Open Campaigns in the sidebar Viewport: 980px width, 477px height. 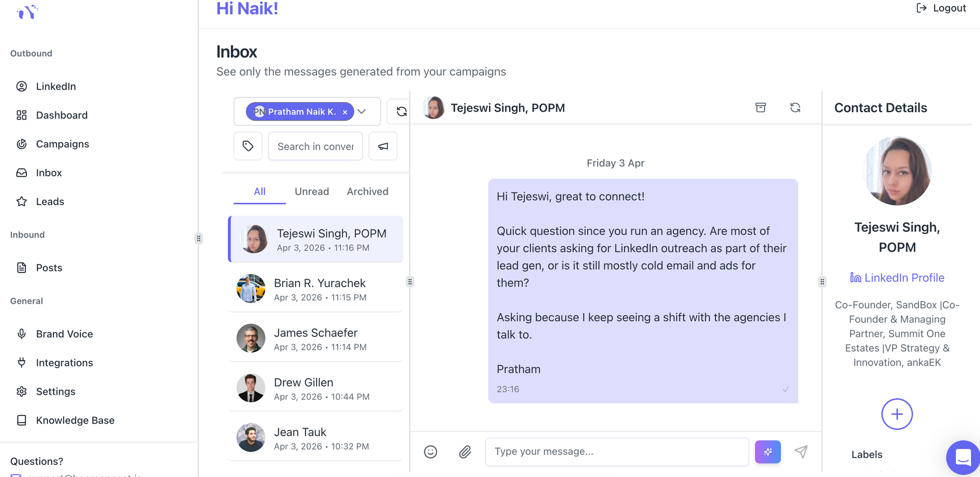click(x=62, y=144)
